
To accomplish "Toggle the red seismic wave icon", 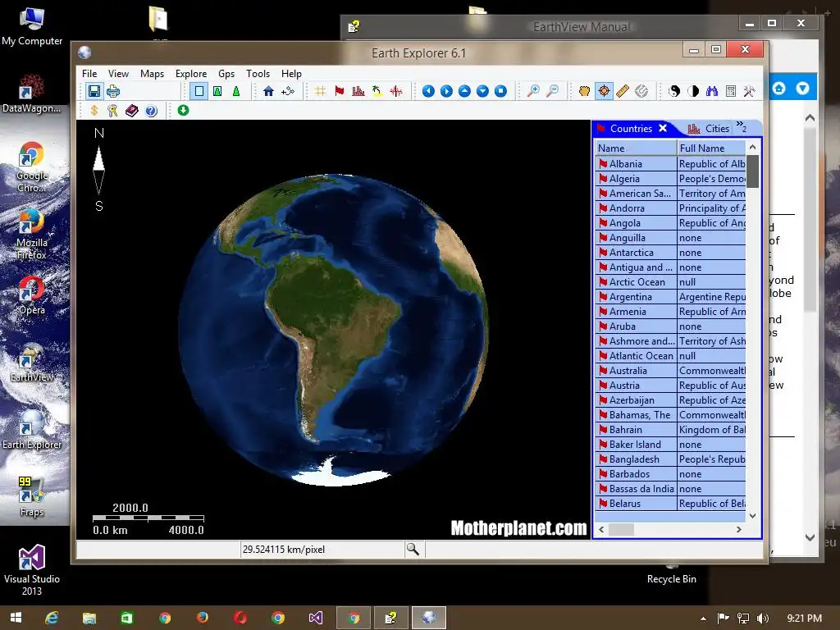I will (396, 91).
